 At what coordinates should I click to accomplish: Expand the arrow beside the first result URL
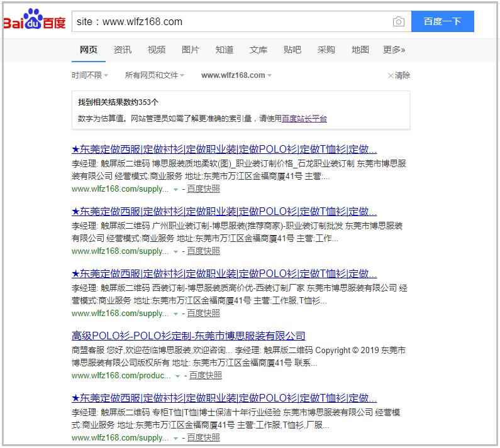(x=175, y=190)
